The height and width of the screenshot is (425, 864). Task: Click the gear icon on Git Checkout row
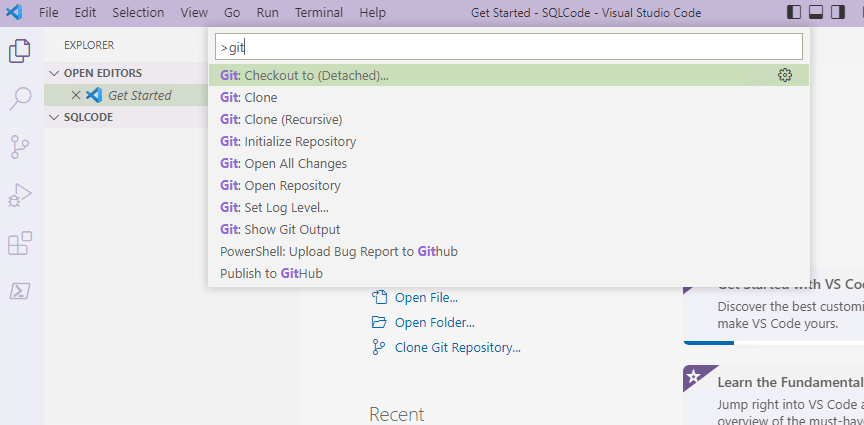[x=785, y=75]
